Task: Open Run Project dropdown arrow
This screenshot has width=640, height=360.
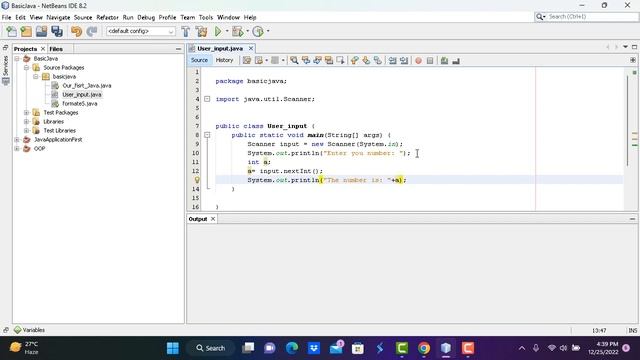Action: [227, 31]
